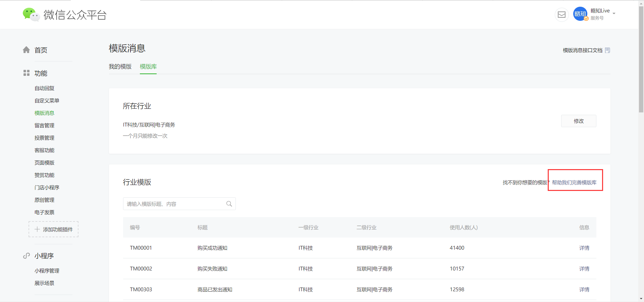Open 赞赏功能 in sidebar
This screenshot has width=644, height=302.
[44, 175]
